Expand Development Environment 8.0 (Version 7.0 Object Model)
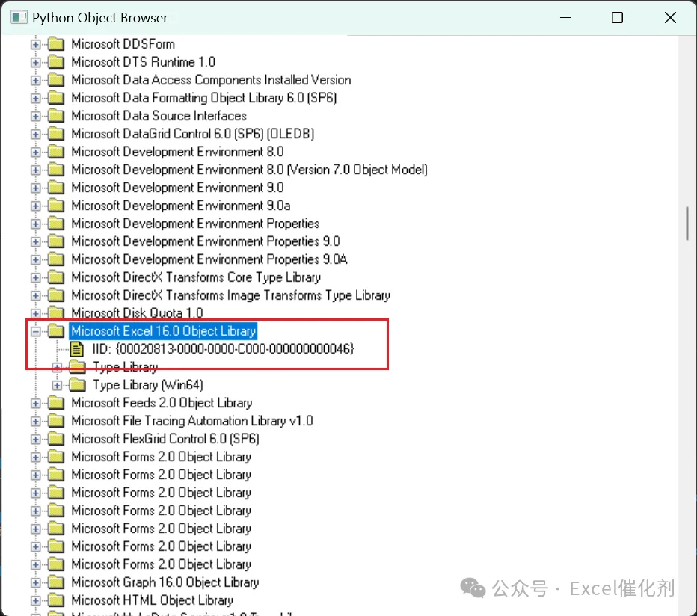The image size is (697, 616). [36, 170]
